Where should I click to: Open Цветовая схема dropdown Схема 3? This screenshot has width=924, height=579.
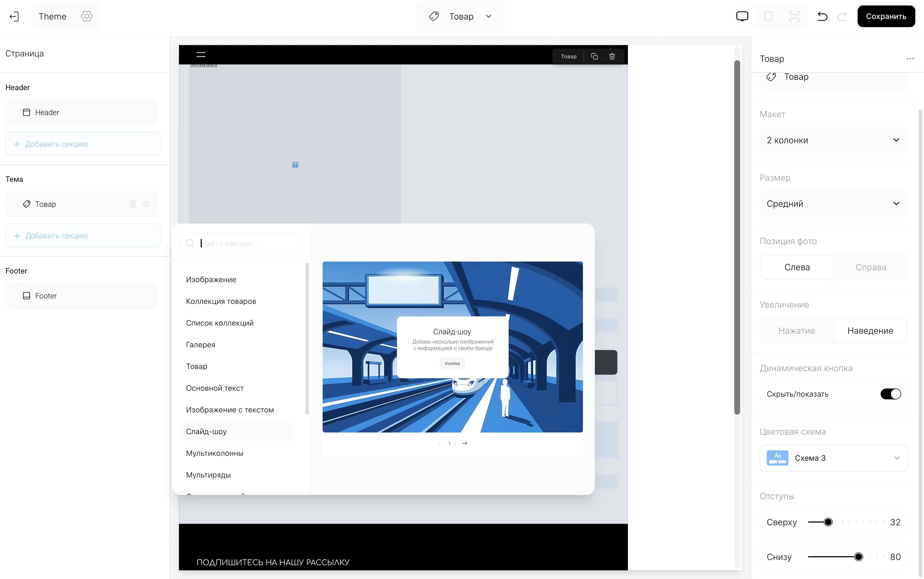834,458
